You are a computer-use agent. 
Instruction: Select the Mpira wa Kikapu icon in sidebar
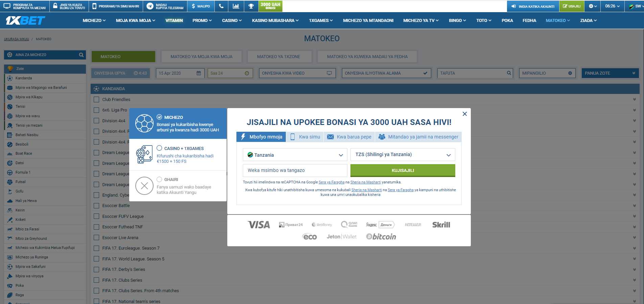[10, 97]
